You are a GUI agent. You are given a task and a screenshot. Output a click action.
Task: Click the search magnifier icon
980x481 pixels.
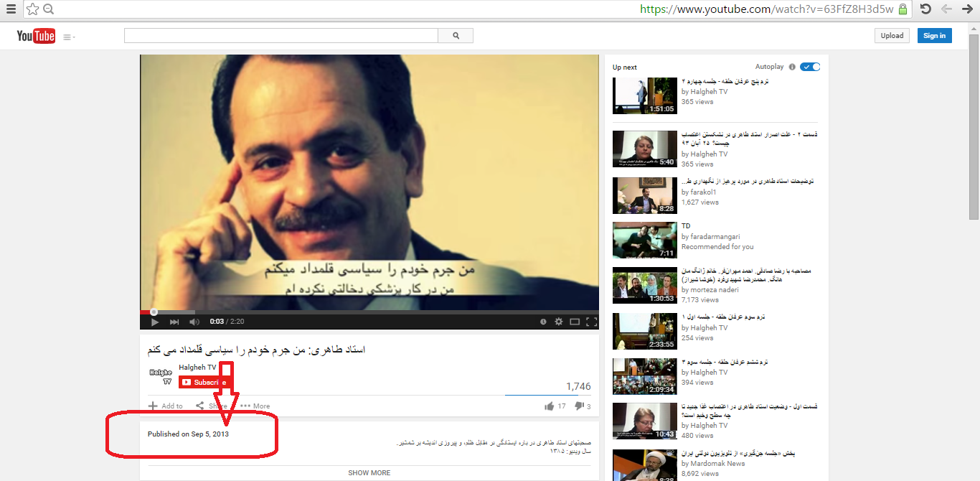456,34
